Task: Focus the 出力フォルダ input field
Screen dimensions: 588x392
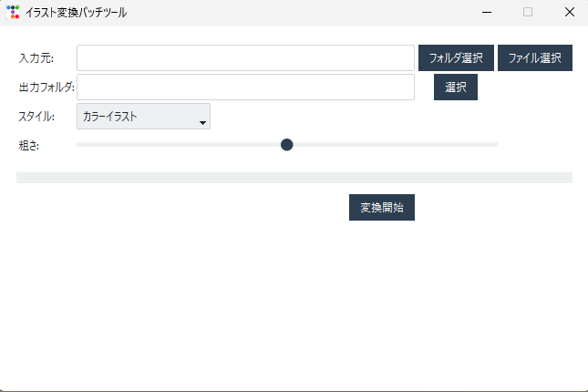Action: (245, 87)
